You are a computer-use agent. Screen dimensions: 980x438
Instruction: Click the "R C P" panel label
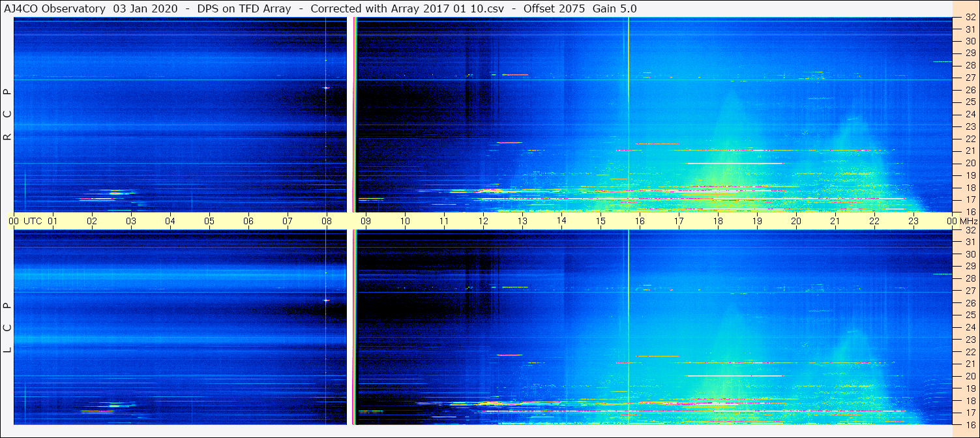8,115
